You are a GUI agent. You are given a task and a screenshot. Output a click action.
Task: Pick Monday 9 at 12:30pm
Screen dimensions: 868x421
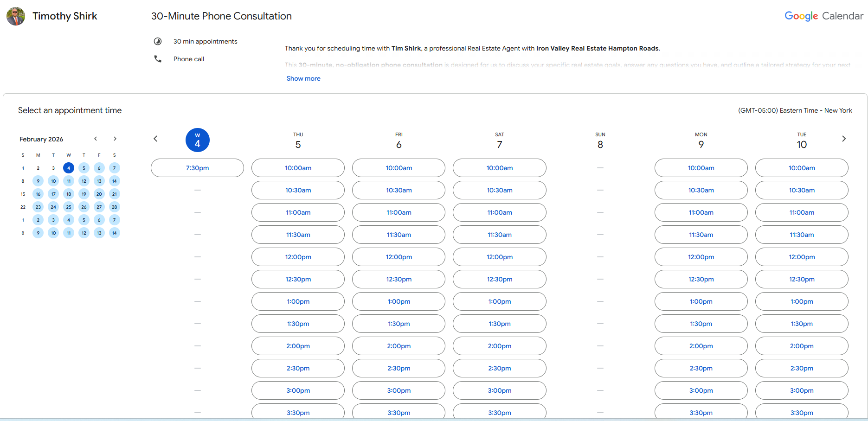[701, 279]
